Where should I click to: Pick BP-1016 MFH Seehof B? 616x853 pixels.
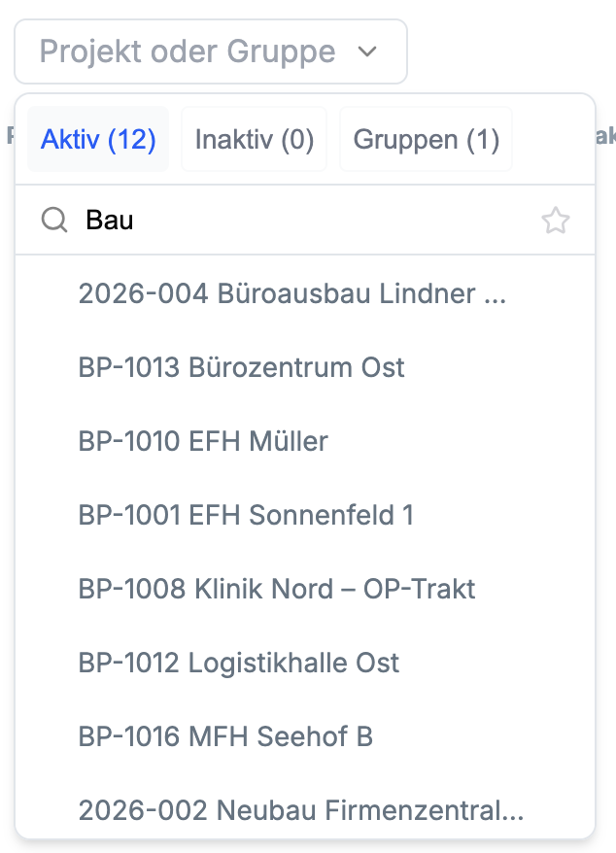coord(225,736)
